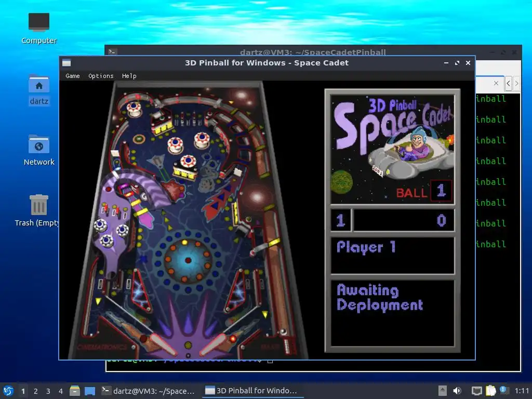Click the terminal's previous tab arrow
This screenshot has width=532, height=399.
508,83
